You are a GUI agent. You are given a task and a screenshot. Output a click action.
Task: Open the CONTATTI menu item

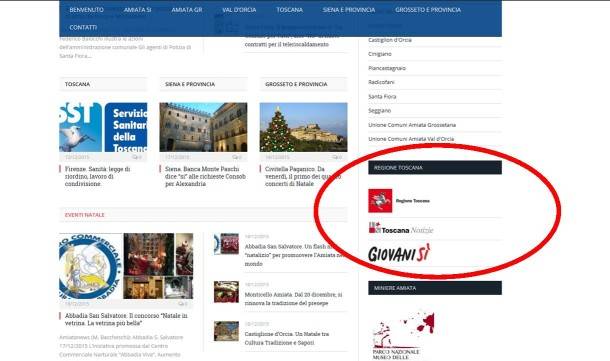(83, 27)
